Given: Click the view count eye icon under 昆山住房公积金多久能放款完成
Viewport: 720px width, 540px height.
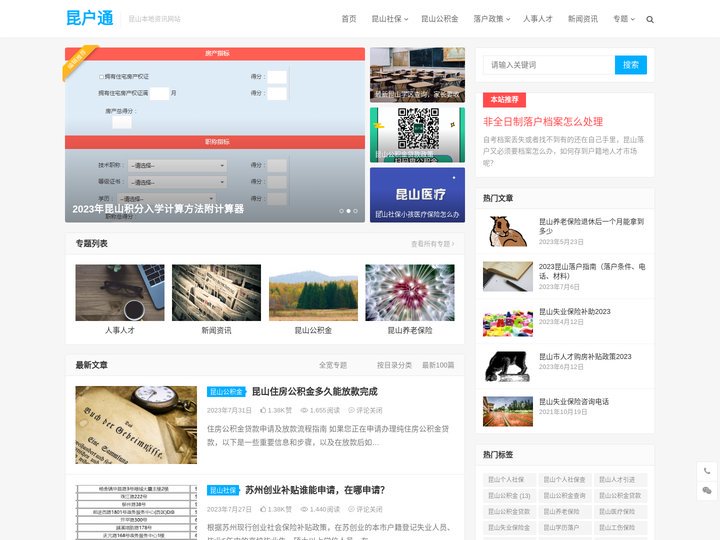Looking at the screenshot, I should 304,410.
